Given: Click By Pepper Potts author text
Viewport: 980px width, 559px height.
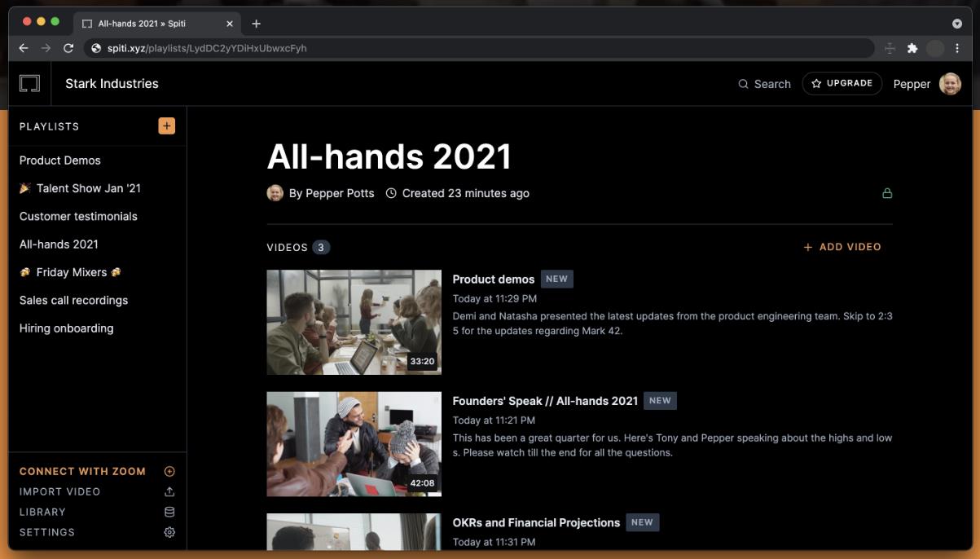Looking at the screenshot, I should [x=332, y=193].
